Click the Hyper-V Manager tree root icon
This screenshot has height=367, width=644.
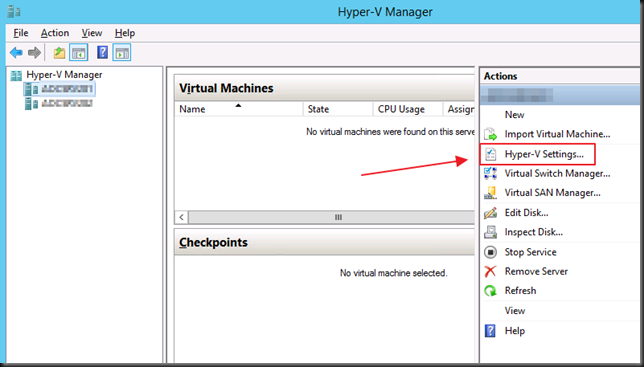point(16,75)
